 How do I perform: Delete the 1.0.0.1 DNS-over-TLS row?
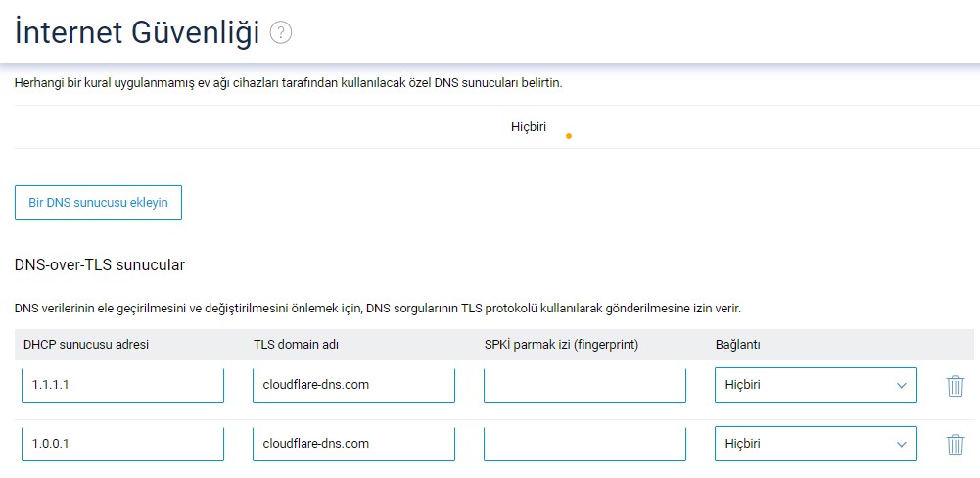pyautogui.click(x=955, y=445)
